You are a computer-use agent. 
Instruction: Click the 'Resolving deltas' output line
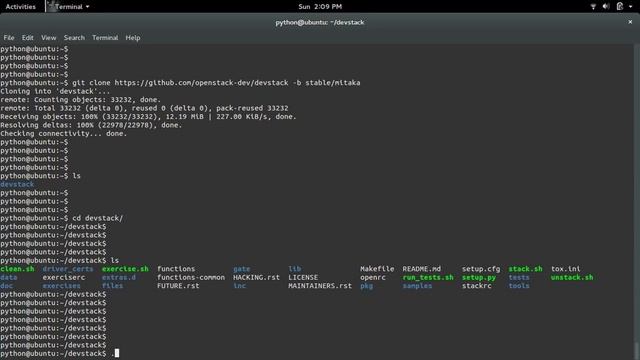click(x=91, y=125)
